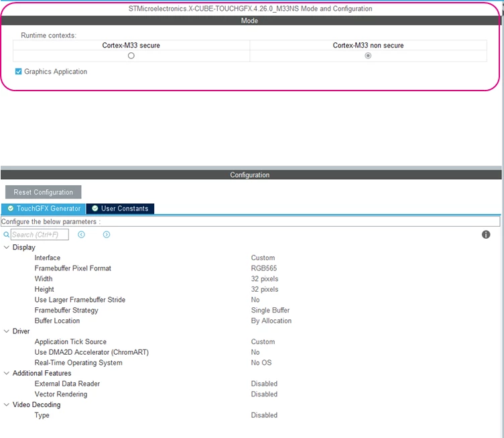The width and height of the screenshot is (504, 438).
Task: Select Use Larger Framebuffer Stride label
Action: (x=80, y=300)
